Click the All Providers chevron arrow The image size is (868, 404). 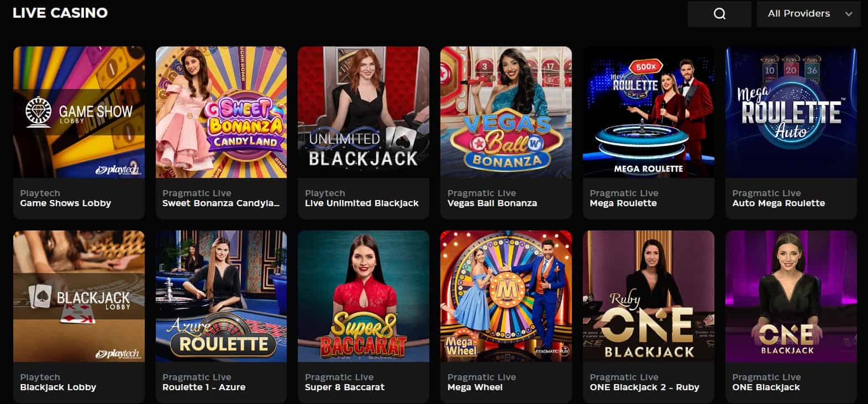point(849,14)
